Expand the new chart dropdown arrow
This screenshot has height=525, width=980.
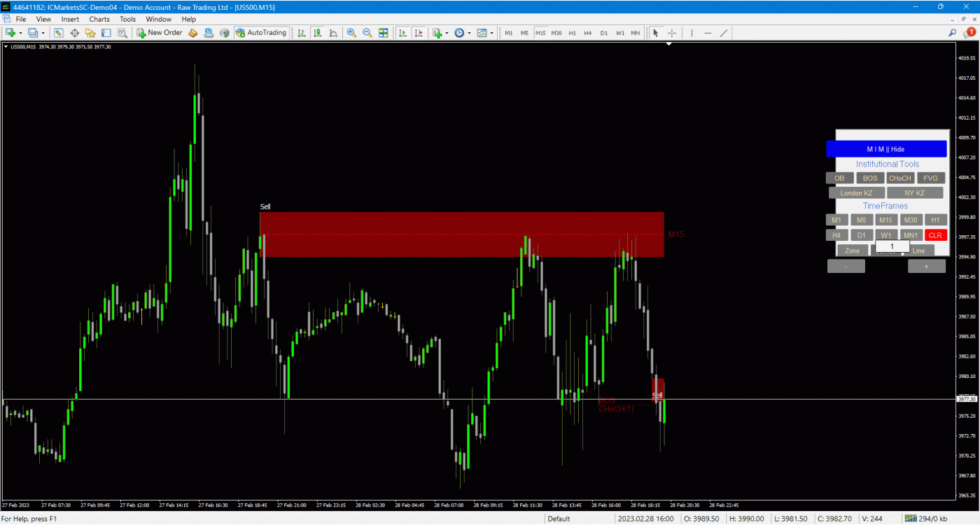click(20, 33)
